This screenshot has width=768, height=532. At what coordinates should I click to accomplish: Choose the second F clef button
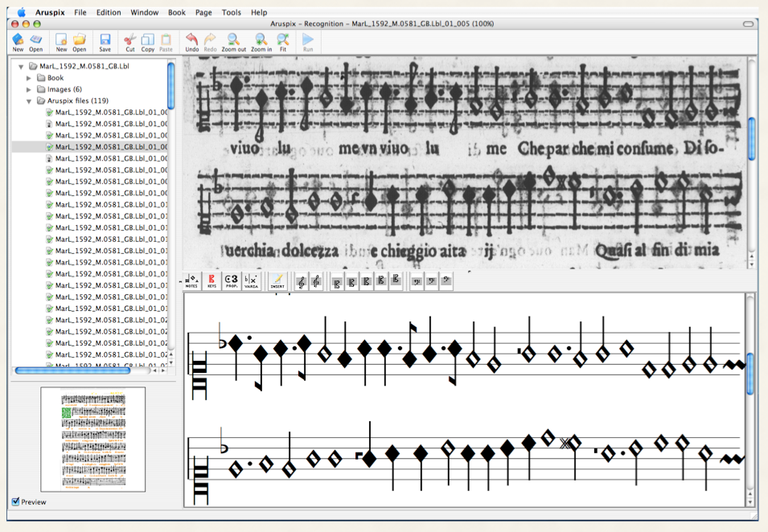(431, 281)
